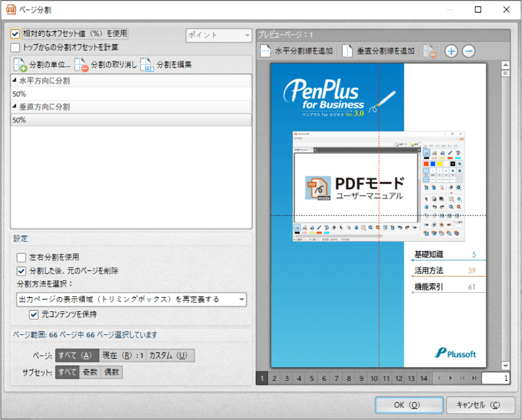Click preview scrollbar up arrow
This screenshot has height=420, width=522.
point(505,65)
